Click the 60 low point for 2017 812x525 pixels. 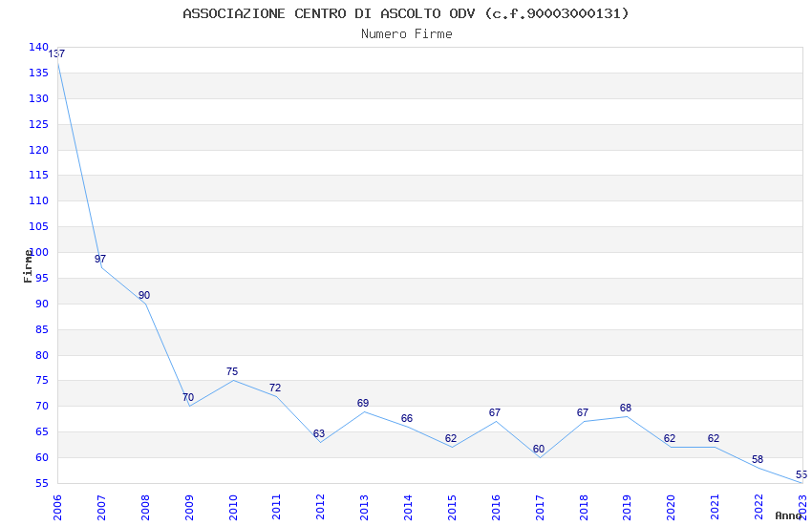pos(539,449)
